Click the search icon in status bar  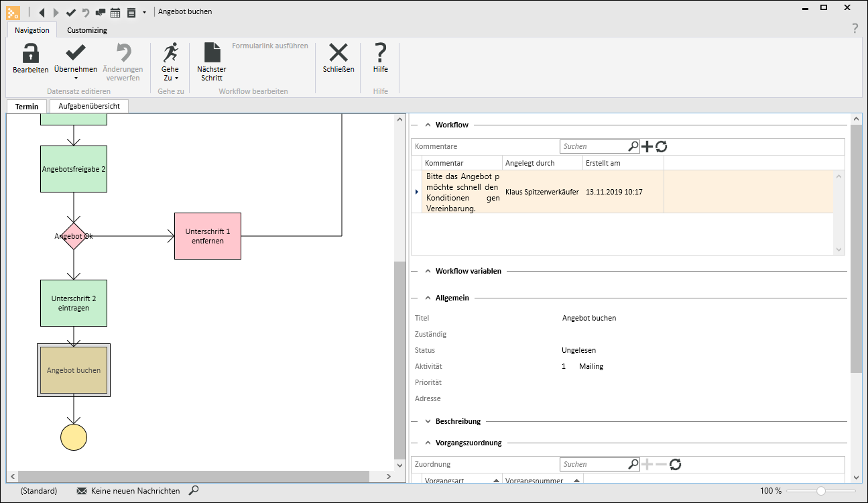point(194,491)
